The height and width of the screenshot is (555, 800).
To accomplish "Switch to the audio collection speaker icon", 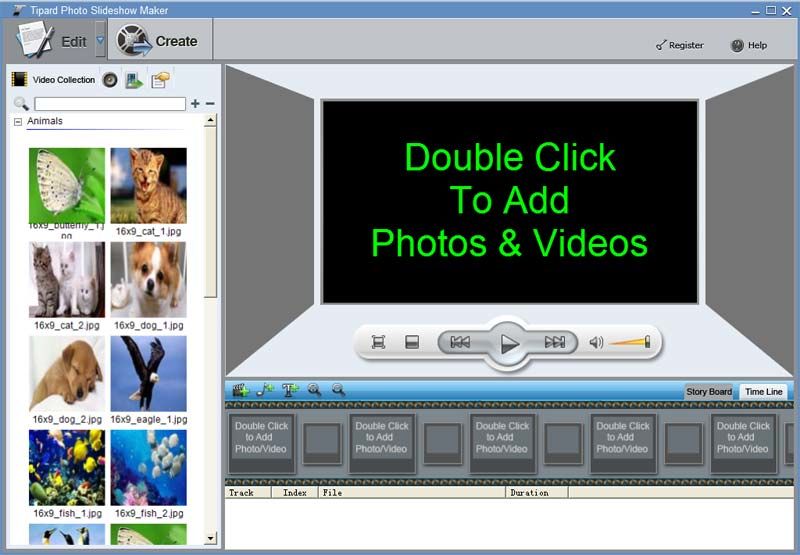I will 110,80.
